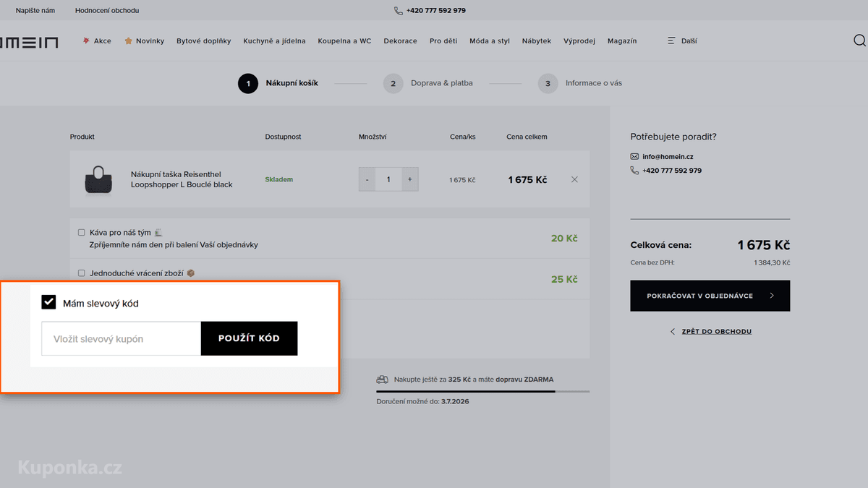Open the Další hamburger menu icon

(671, 41)
